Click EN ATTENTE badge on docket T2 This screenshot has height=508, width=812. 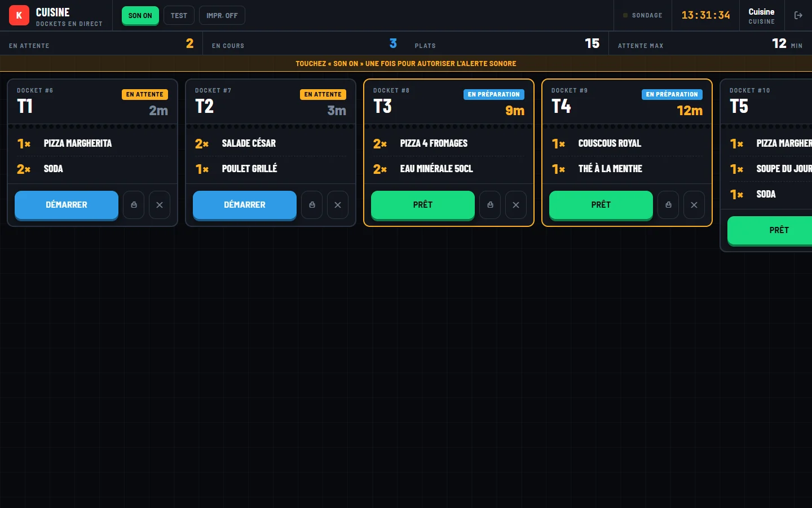point(323,94)
